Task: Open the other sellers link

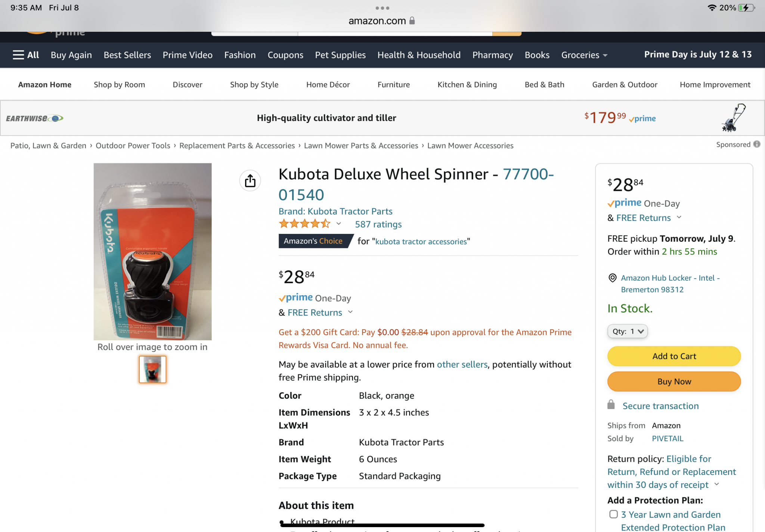Action: point(462,364)
